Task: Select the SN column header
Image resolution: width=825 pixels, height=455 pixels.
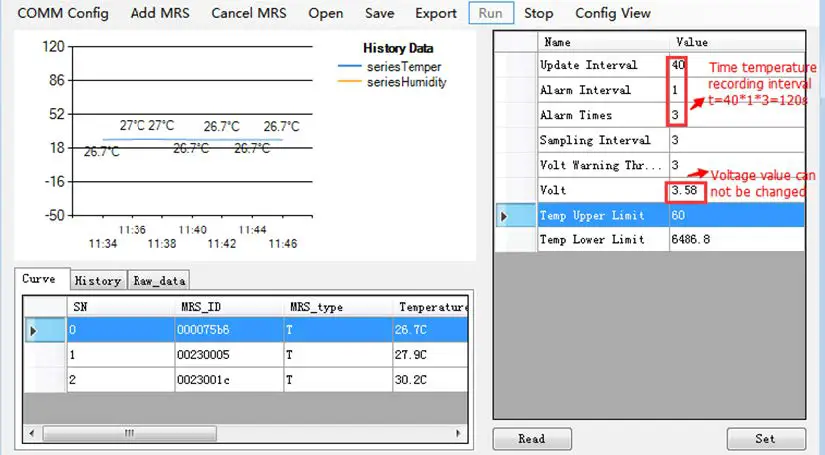Action: pyautogui.click(x=120, y=307)
